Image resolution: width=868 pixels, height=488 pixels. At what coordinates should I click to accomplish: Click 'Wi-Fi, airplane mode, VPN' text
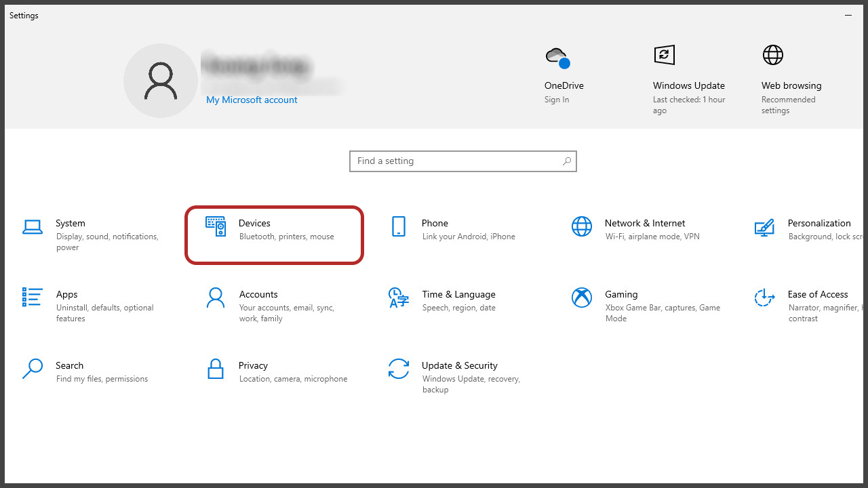pyautogui.click(x=652, y=237)
